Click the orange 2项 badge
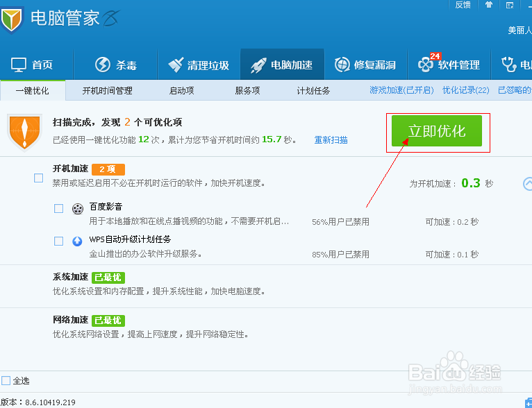This screenshot has width=532, height=408. tap(108, 169)
